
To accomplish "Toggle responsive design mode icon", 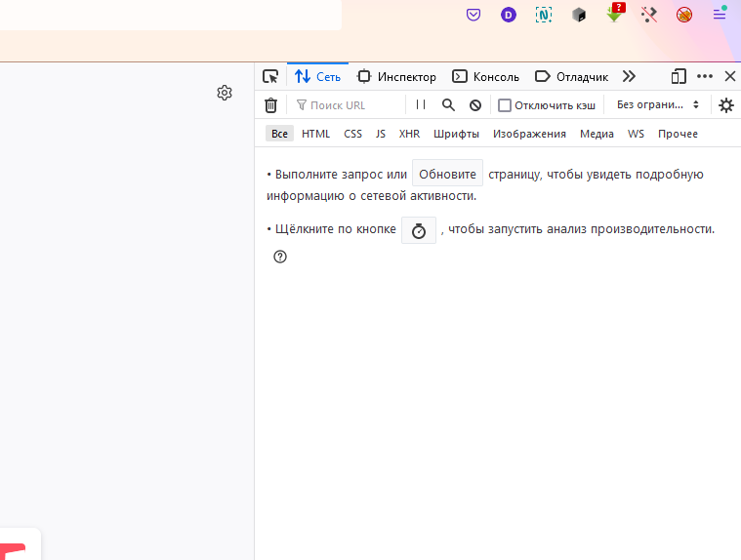I will (x=679, y=76).
